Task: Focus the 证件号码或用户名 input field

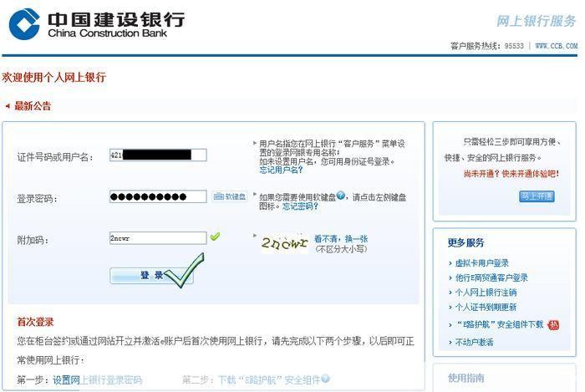Action: click(158, 155)
